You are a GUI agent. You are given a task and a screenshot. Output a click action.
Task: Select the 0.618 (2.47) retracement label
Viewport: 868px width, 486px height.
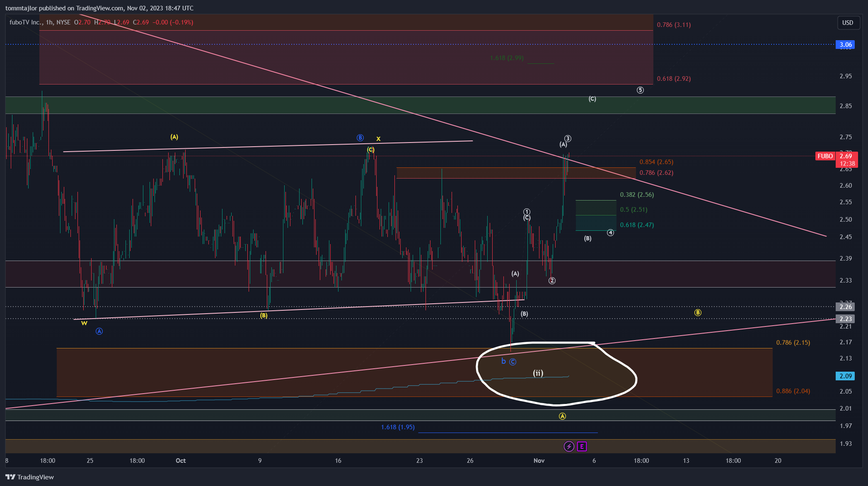(x=637, y=225)
